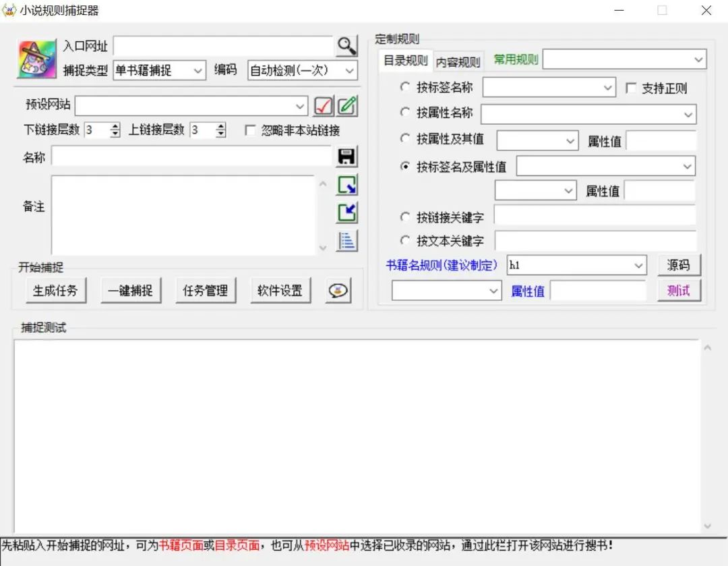Click the red checkmark icon beside 预设网站
This screenshot has width=728, height=566.
pyautogui.click(x=323, y=106)
